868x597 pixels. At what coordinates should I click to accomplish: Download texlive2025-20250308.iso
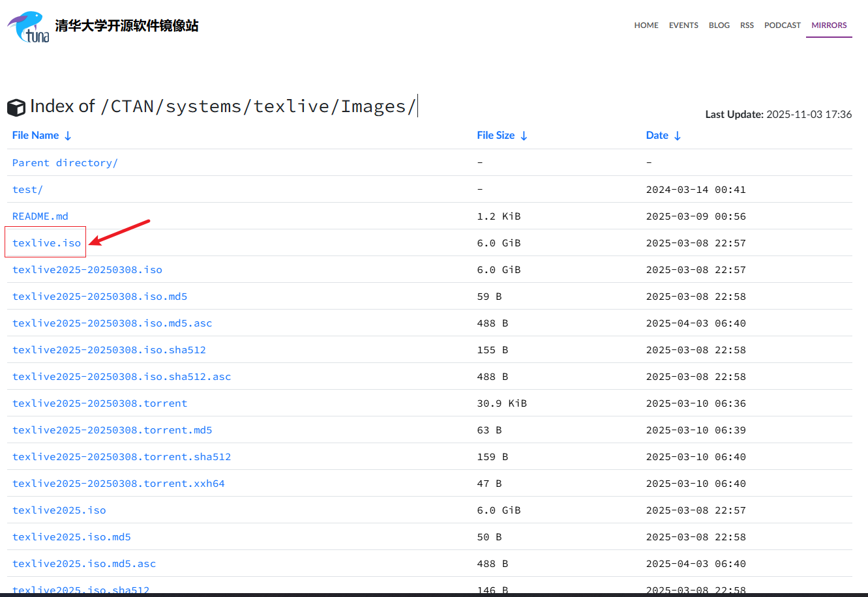click(87, 270)
